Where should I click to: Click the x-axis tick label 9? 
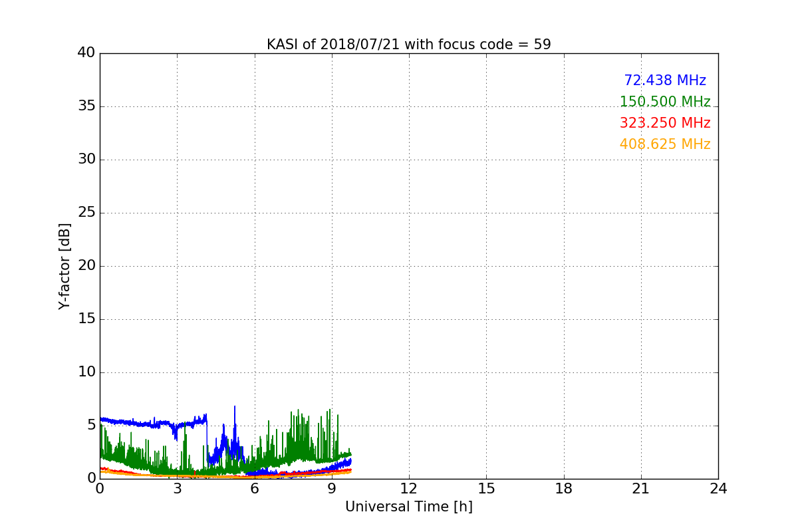(332, 489)
